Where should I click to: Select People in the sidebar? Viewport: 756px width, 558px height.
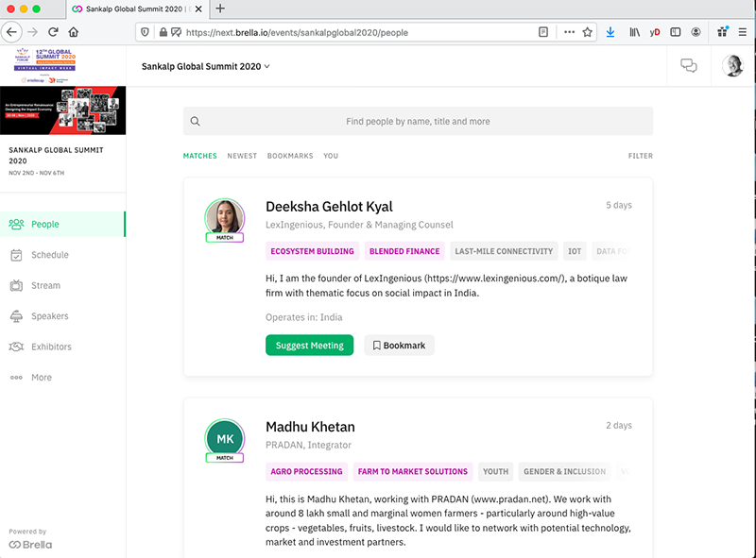coord(62,224)
